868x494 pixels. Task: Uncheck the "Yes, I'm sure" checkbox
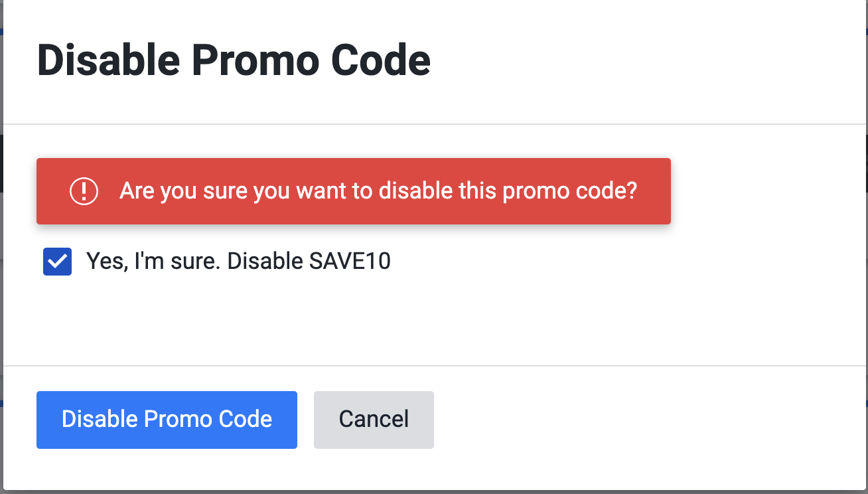tap(58, 262)
